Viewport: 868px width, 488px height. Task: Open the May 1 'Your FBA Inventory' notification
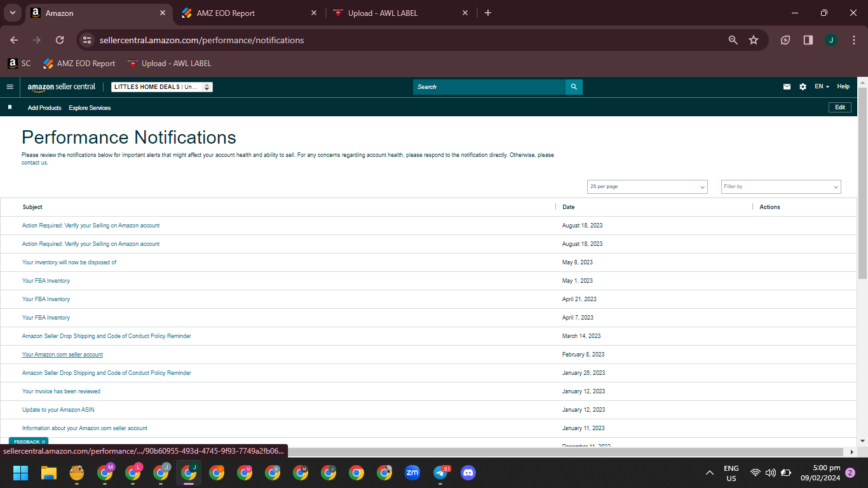coord(46,281)
